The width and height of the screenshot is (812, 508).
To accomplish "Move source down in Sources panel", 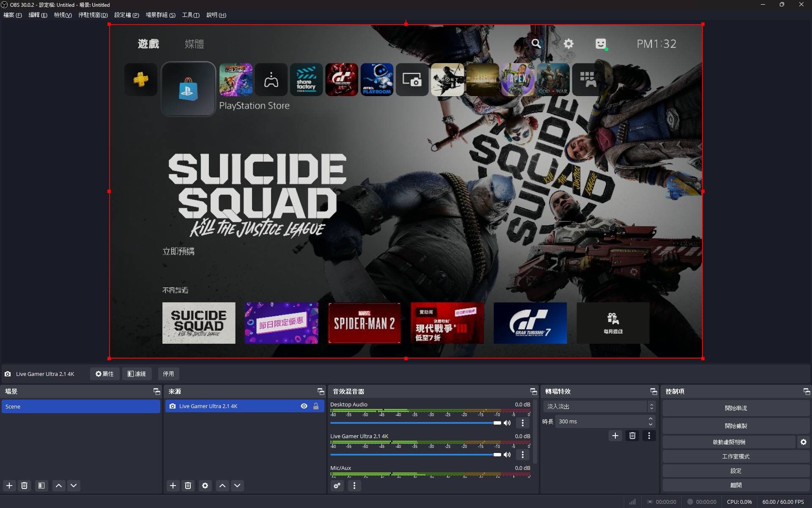I will pos(237,486).
